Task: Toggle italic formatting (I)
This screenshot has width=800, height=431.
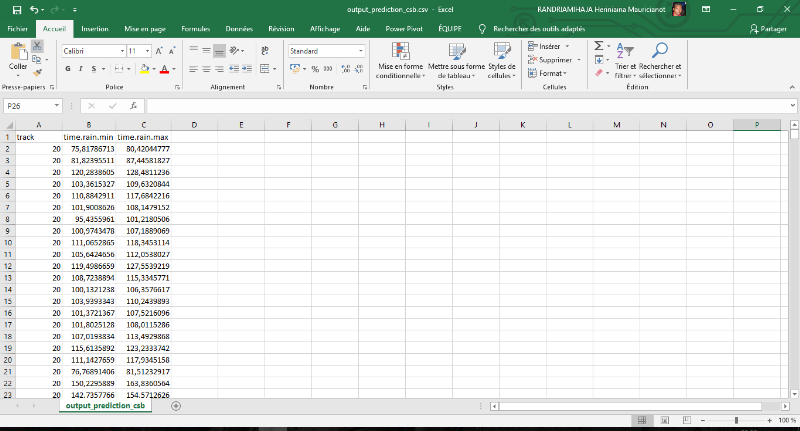Action: point(81,69)
